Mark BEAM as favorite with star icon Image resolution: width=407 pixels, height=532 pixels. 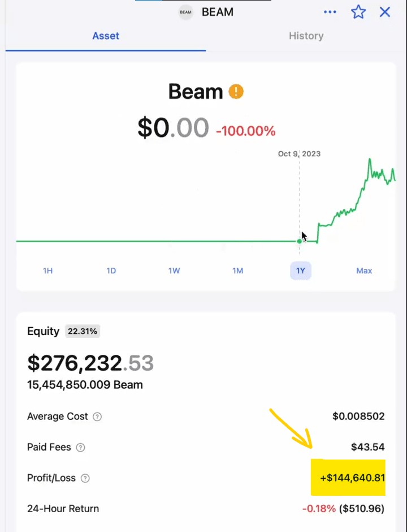tap(358, 12)
